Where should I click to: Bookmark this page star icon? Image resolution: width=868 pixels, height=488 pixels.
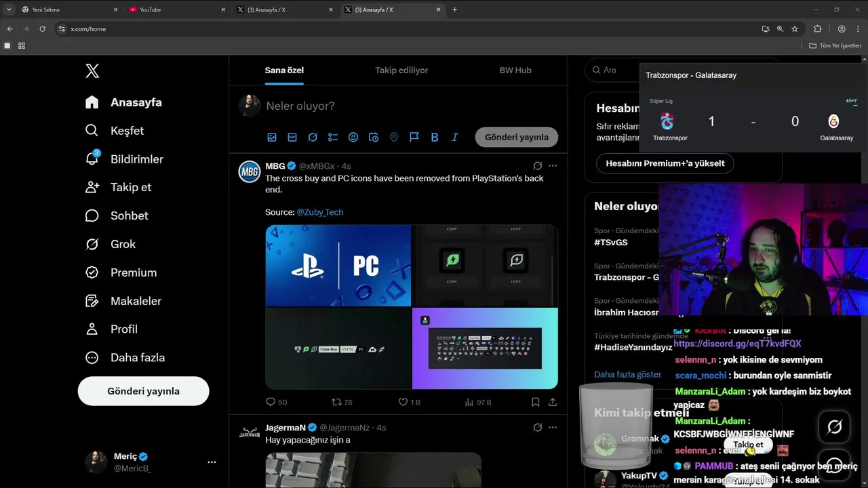coord(795,29)
